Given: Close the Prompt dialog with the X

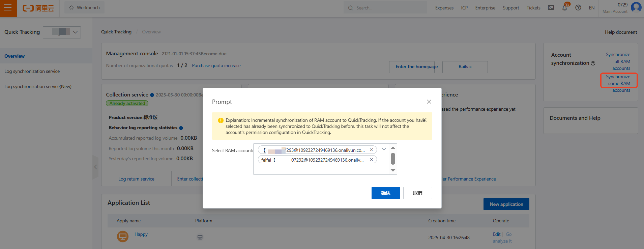Looking at the screenshot, I should click(429, 102).
